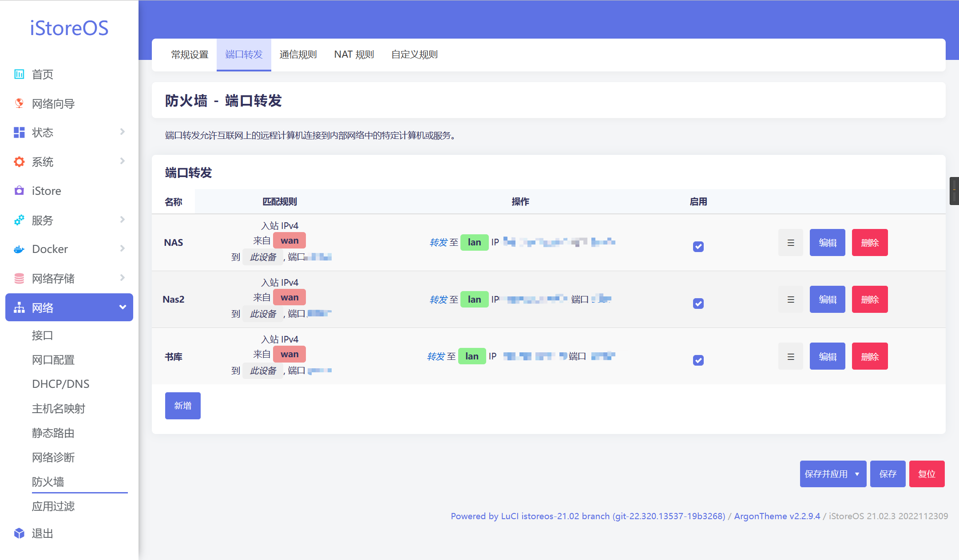
Task: Expand the 状态 sidebar menu chevron
Action: tap(123, 132)
